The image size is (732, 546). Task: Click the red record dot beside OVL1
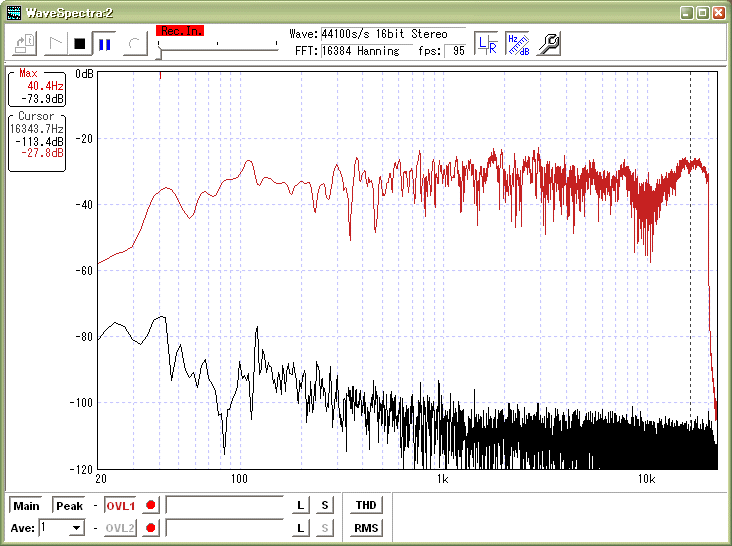point(151,506)
